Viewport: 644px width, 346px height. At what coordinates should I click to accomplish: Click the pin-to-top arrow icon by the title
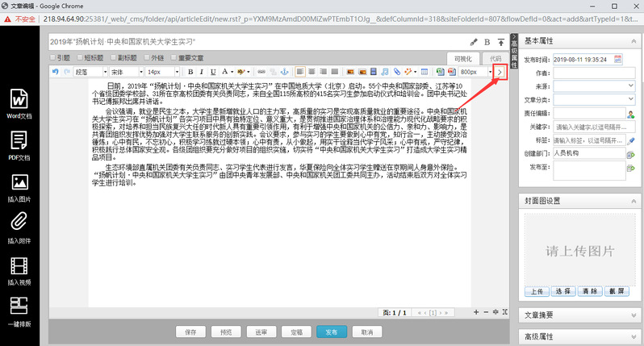tap(501, 42)
